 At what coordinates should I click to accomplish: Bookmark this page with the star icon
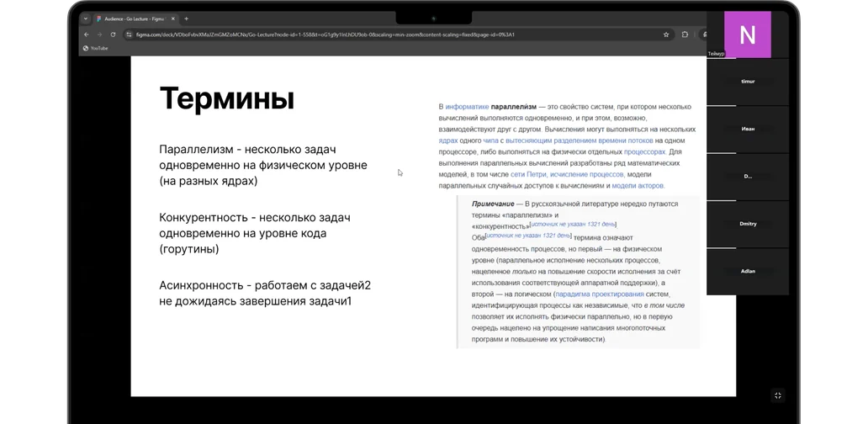(x=666, y=34)
